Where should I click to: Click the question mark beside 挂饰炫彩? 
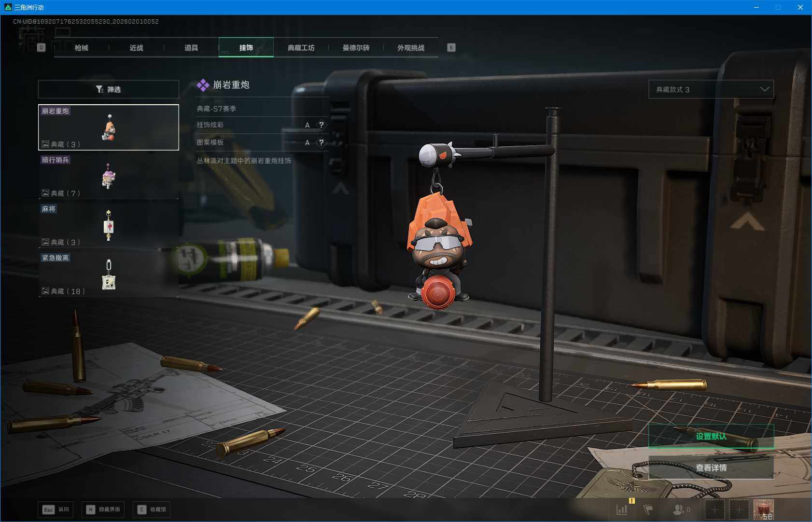pyautogui.click(x=322, y=125)
